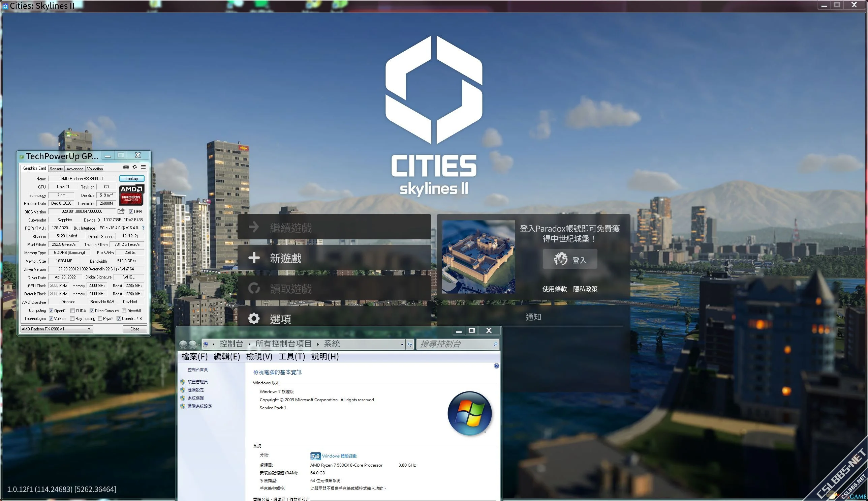The width and height of the screenshot is (868, 501).
Task: Open GPU-Z hamburger menu
Action: [144, 167]
